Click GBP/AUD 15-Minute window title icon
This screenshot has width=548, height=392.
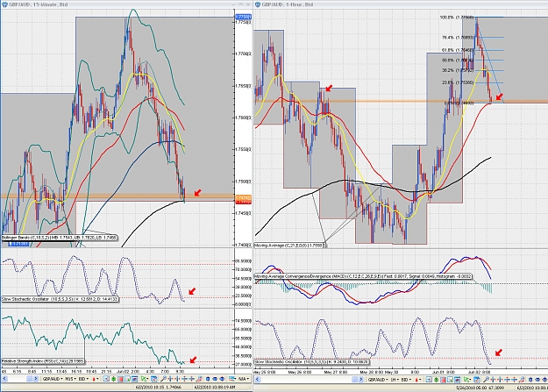5,4
